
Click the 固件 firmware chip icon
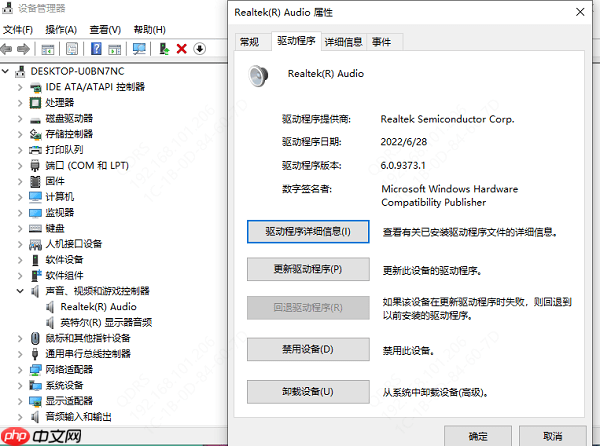coord(35,181)
